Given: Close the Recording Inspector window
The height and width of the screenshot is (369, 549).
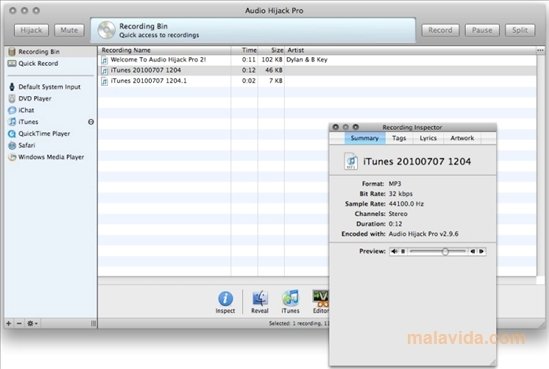Looking at the screenshot, I should [335, 127].
